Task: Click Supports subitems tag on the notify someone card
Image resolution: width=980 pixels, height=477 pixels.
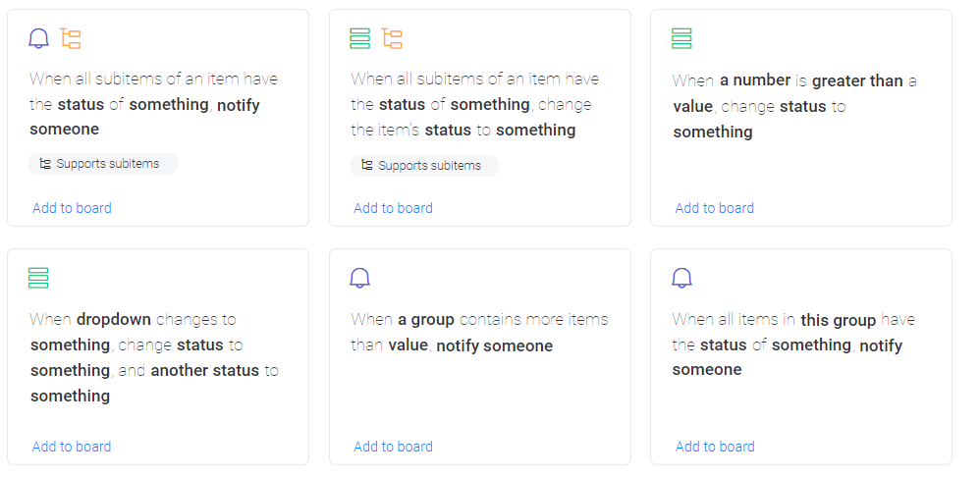Action: [103, 164]
